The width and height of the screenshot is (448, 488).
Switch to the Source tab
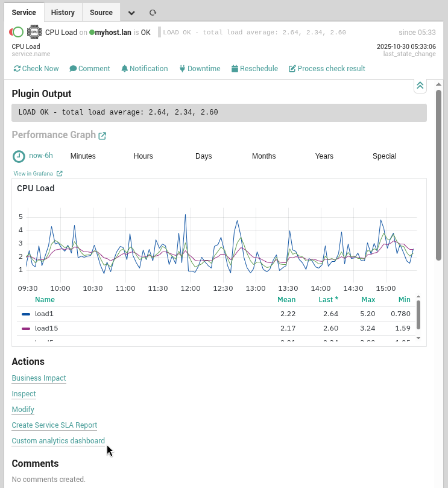[101, 12]
